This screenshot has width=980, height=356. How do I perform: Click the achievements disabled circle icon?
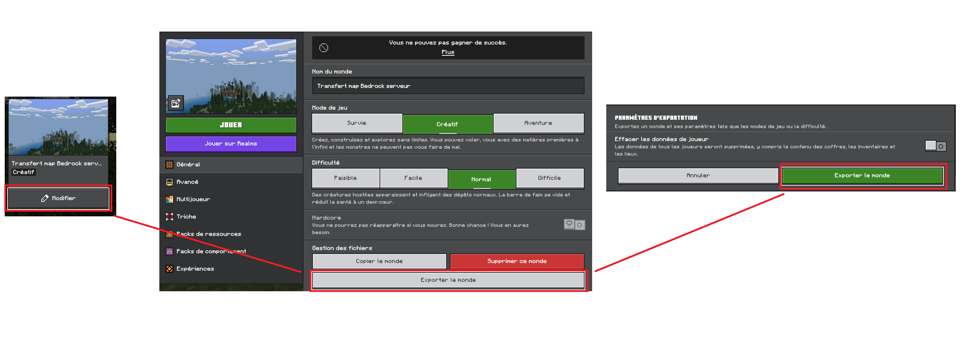pos(324,48)
